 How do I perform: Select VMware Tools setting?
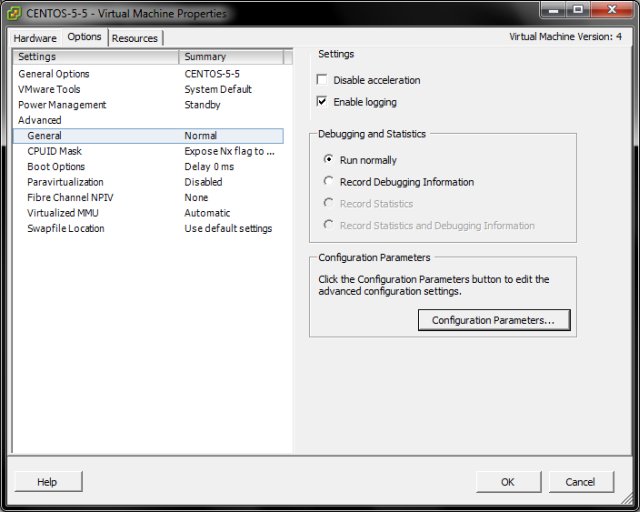pos(49,89)
